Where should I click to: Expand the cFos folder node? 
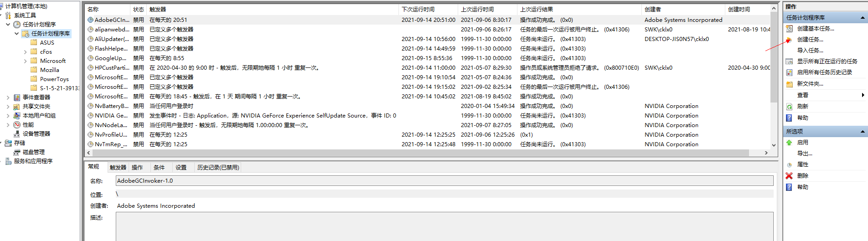[26, 52]
